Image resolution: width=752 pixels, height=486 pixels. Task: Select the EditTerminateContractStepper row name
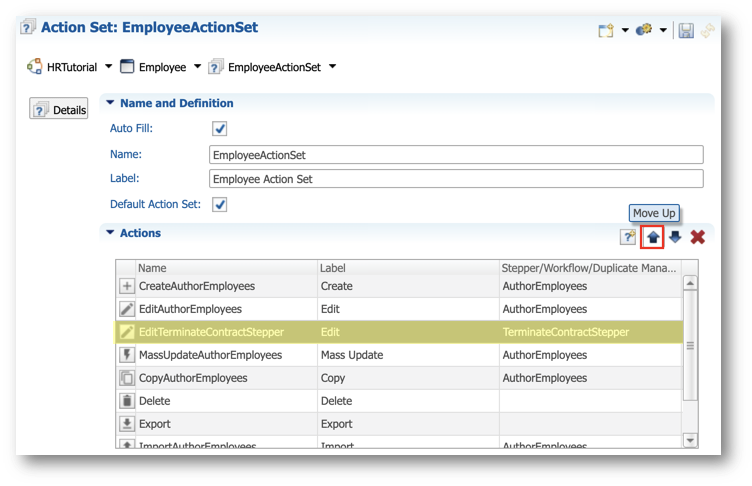[211, 332]
